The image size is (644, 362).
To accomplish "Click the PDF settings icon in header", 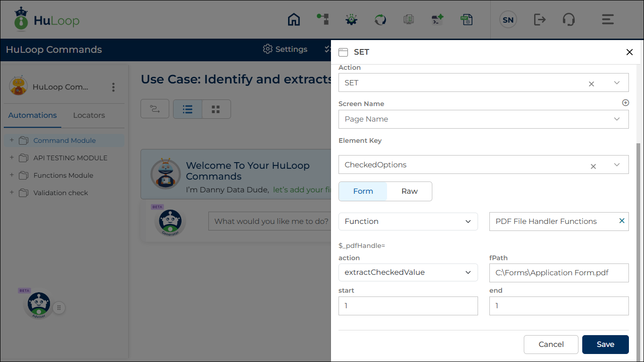I will click(x=466, y=20).
